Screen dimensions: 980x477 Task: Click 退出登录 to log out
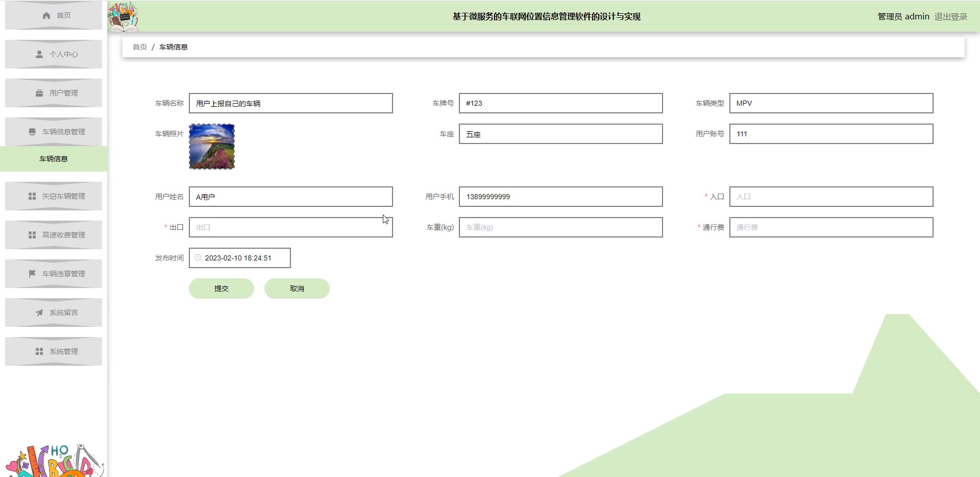click(x=951, y=16)
